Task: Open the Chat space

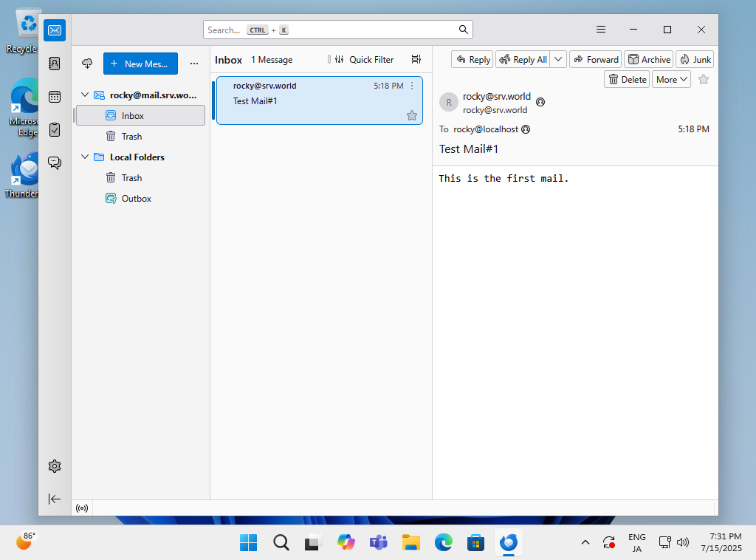Action: [x=55, y=163]
